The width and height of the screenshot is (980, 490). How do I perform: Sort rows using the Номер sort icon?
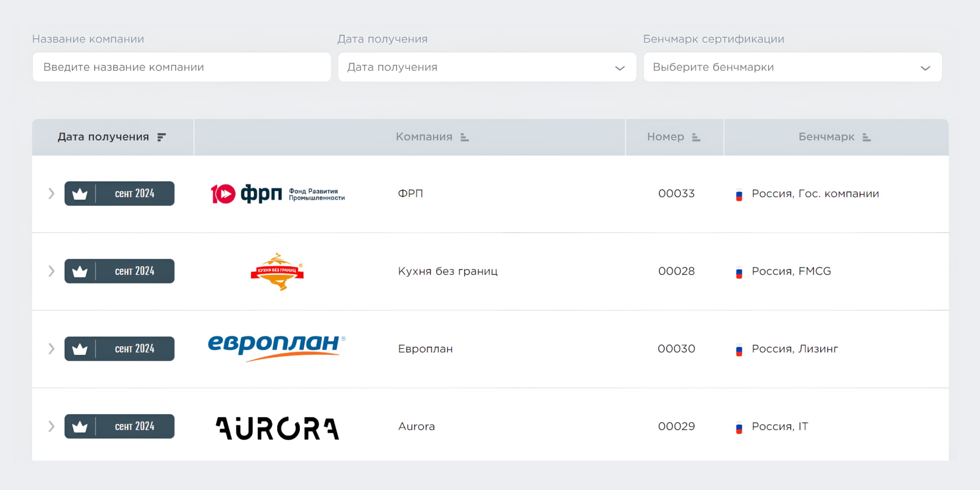tap(696, 138)
